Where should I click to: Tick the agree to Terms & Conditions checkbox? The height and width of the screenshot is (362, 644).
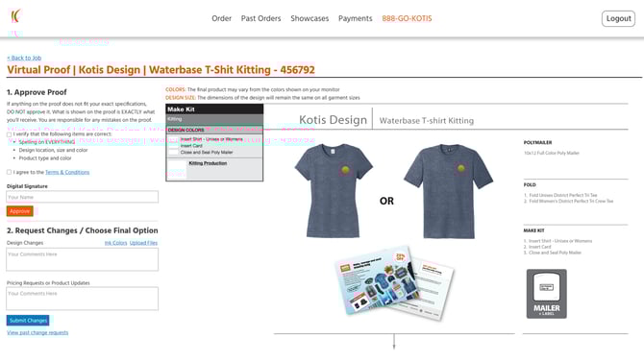(x=9, y=172)
